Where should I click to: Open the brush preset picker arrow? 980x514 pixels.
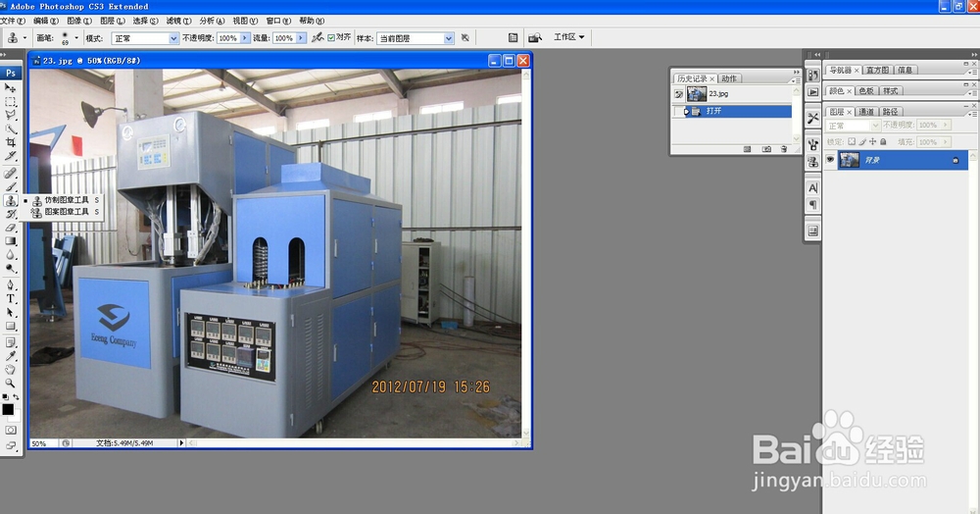click(76, 38)
